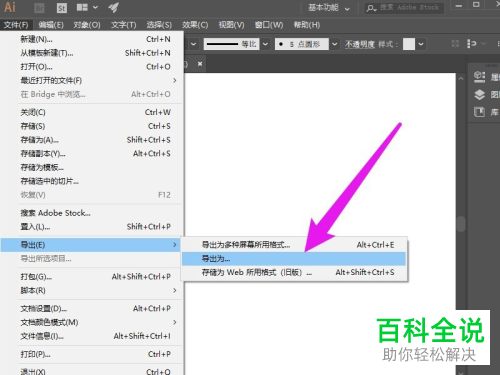
Task: Choose 打开(O)... menu item
Action: point(92,67)
